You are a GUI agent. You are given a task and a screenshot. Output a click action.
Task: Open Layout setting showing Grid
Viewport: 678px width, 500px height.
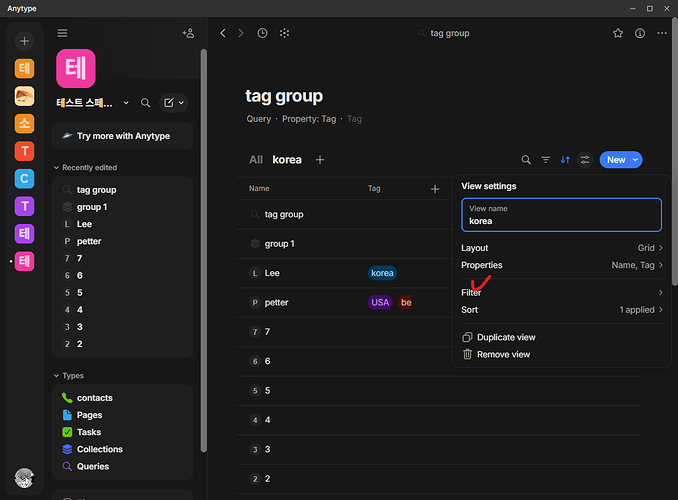point(561,248)
